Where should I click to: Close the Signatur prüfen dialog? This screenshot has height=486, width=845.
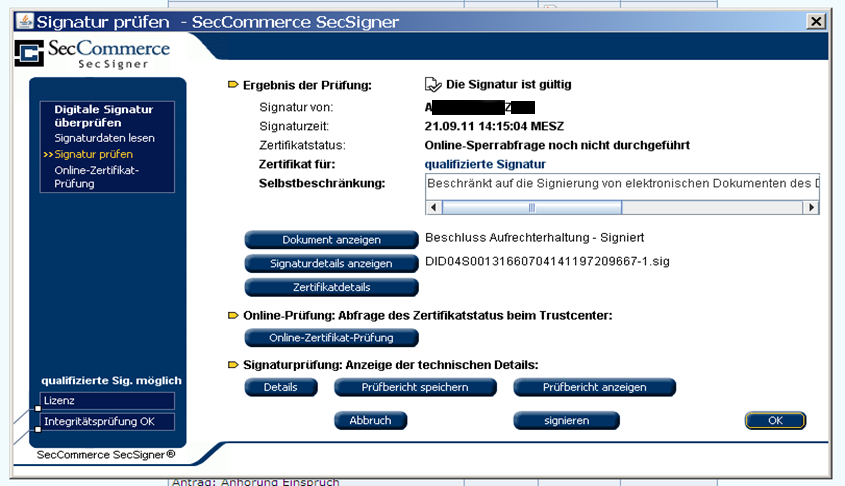(816, 22)
